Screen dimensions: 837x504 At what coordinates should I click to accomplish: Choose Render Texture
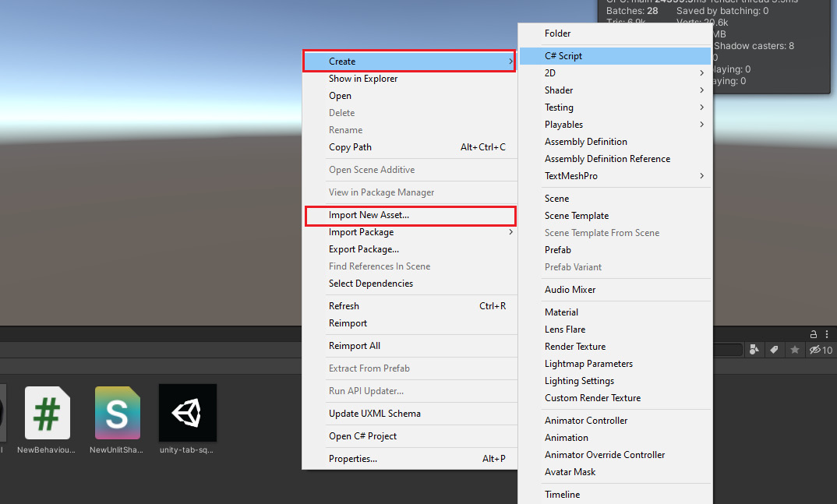pos(615,347)
